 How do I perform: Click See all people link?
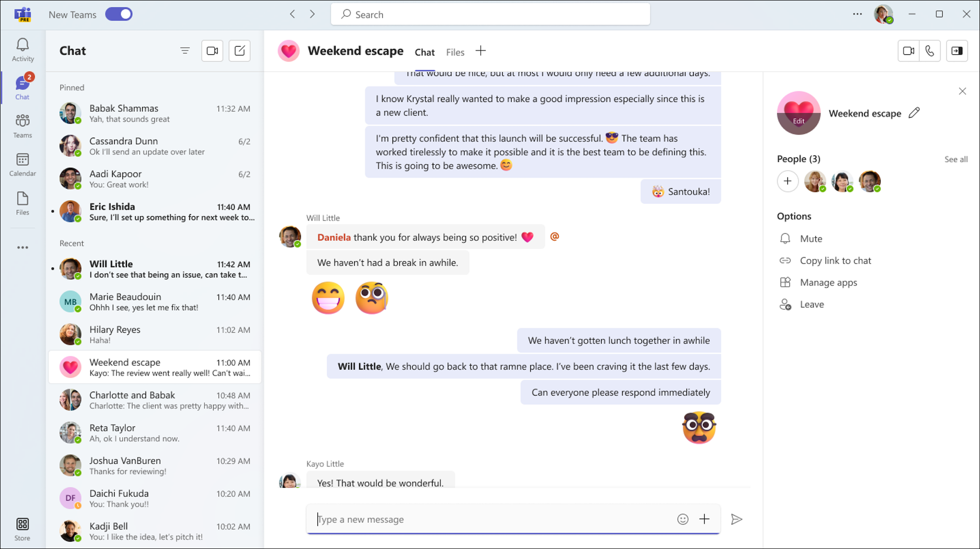point(955,159)
